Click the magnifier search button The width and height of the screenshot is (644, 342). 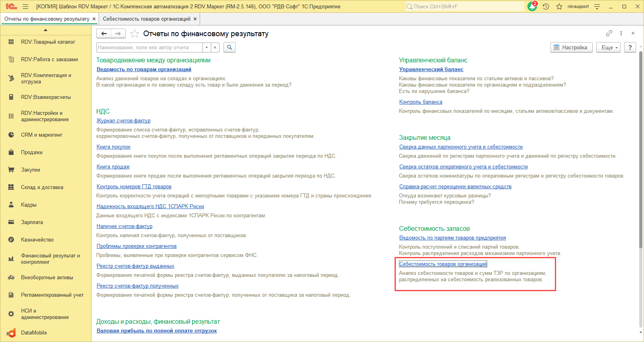point(230,48)
